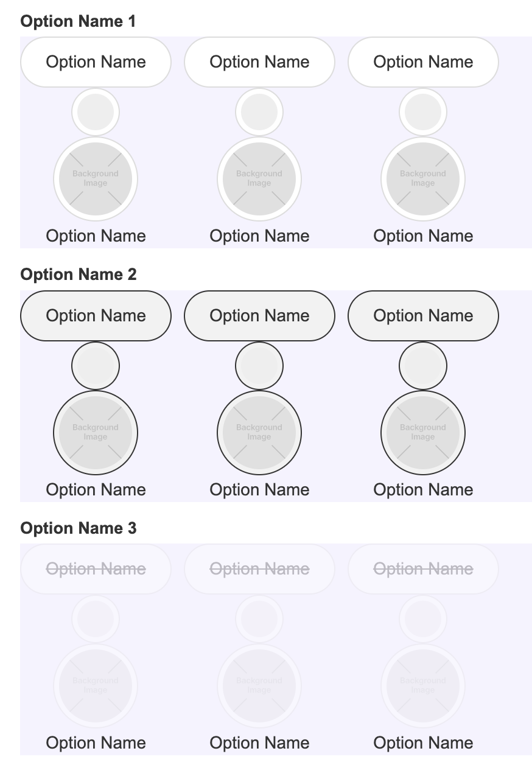Screen dimensions: 532x779
Task: Select first outlined small swatch in Option Name 2
Action: pyautogui.click(x=96, y=366)
